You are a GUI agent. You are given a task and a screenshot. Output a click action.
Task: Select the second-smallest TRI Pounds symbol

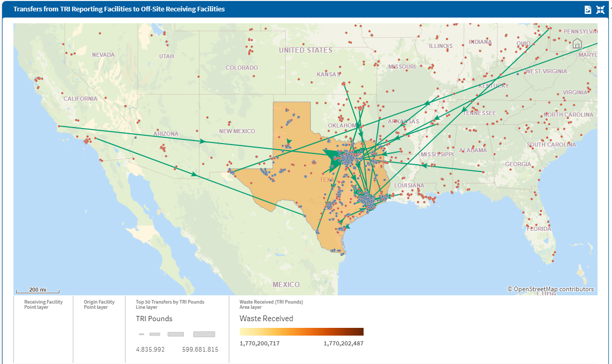154,334
